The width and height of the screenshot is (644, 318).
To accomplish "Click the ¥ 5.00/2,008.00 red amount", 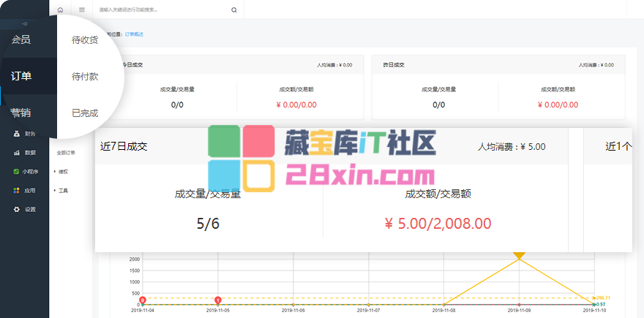I will pos(438,224).
